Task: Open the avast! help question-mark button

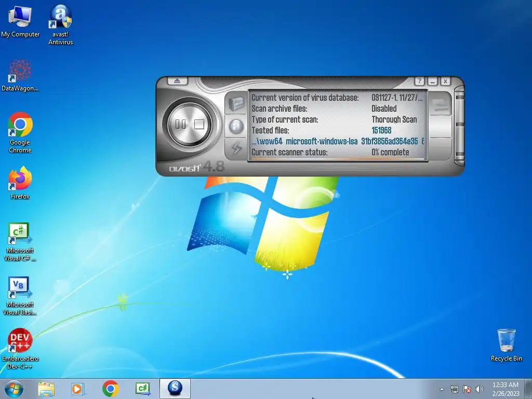Action: click(x=420, y=81)
